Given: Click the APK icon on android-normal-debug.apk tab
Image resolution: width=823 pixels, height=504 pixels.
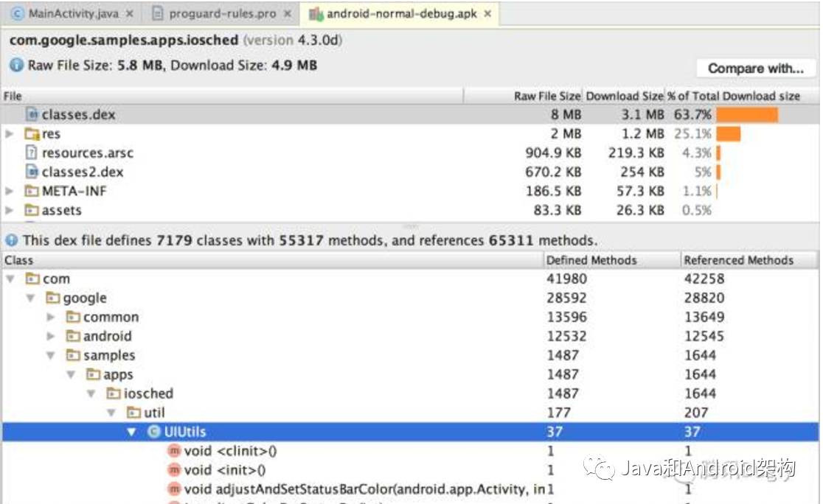Looking at the screenshot, I should pos(316,14).
